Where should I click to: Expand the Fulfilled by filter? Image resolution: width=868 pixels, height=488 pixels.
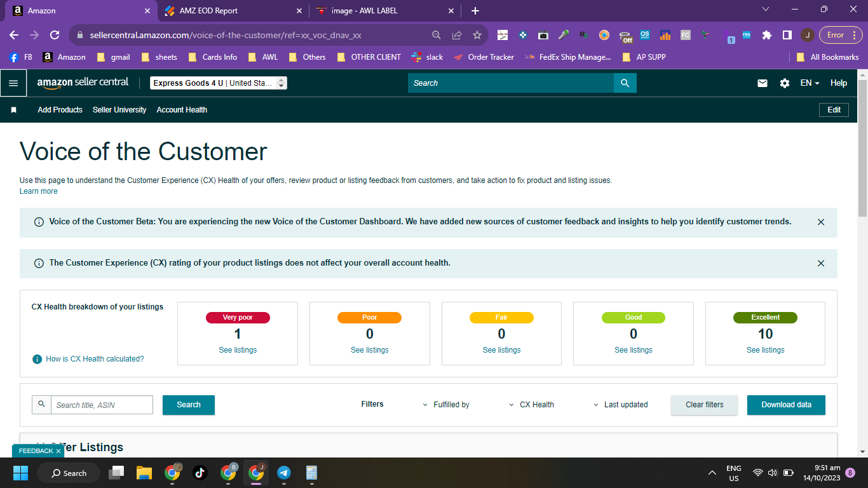click(445, 405)
